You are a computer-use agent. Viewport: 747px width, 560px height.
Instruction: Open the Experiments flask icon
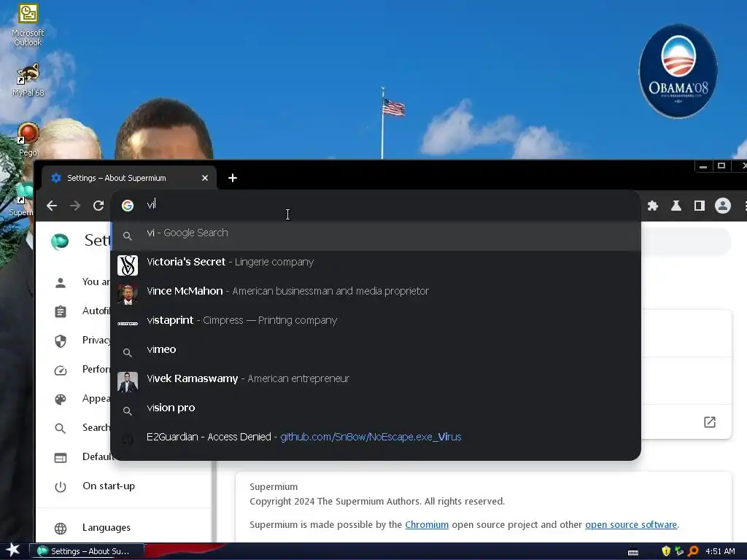(x=676, y=206)
